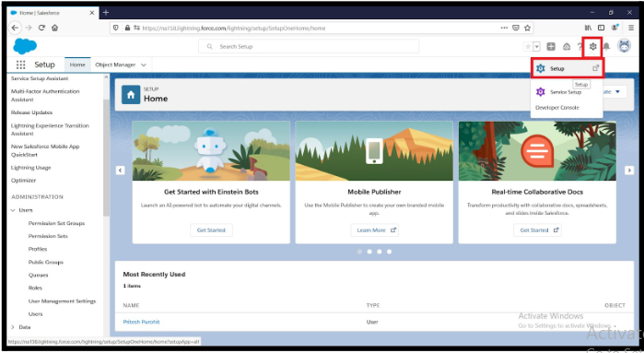The width and height of the screenshot is (644, 353).
Task: Click the favorites star icon
Action: point(528,46)
